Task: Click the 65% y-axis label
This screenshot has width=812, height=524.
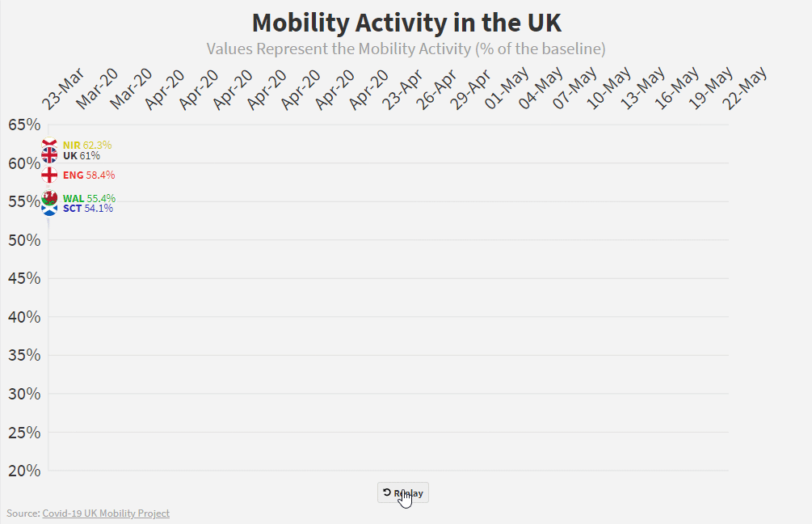Action: [24, 125]
